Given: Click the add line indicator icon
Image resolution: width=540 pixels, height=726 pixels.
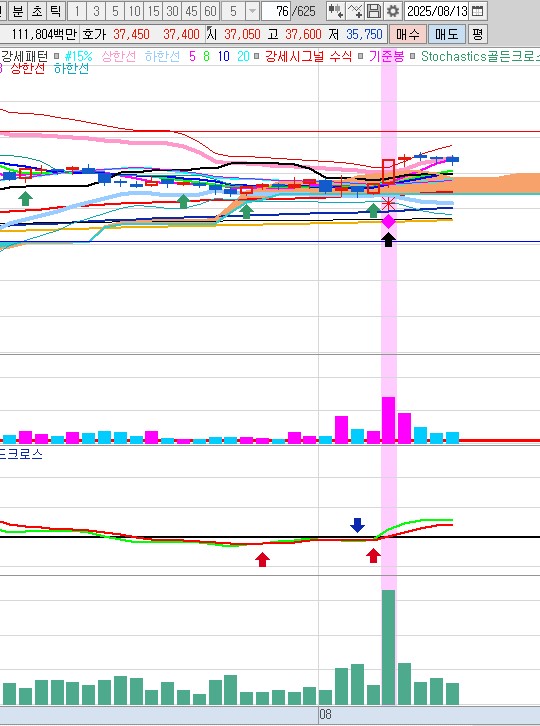Looking at the screenshot, I should [x=355, y=11].
